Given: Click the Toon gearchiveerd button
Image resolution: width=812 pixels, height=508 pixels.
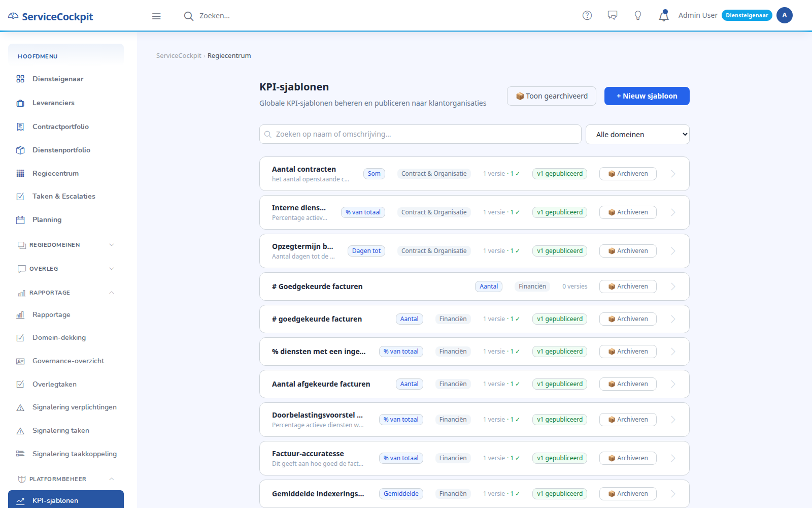Looking at the screenshot, I should click(x=552, y=96).
